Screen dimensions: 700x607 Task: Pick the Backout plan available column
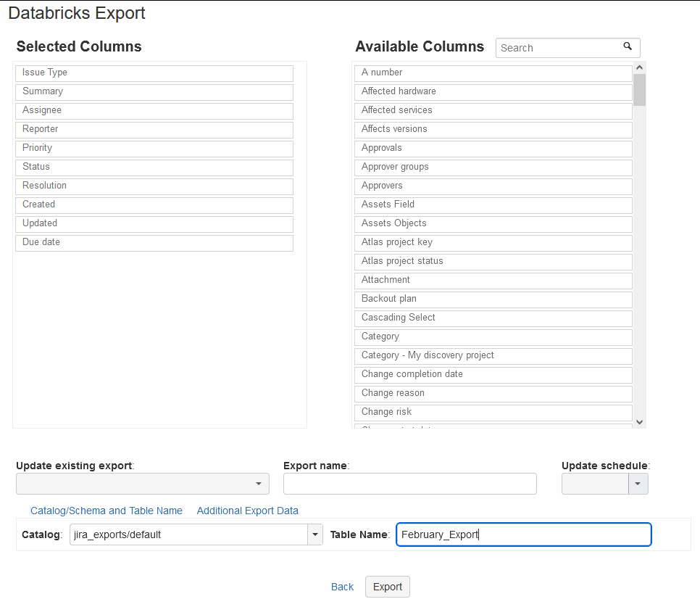pyautogui.click(x=493, y=300)
